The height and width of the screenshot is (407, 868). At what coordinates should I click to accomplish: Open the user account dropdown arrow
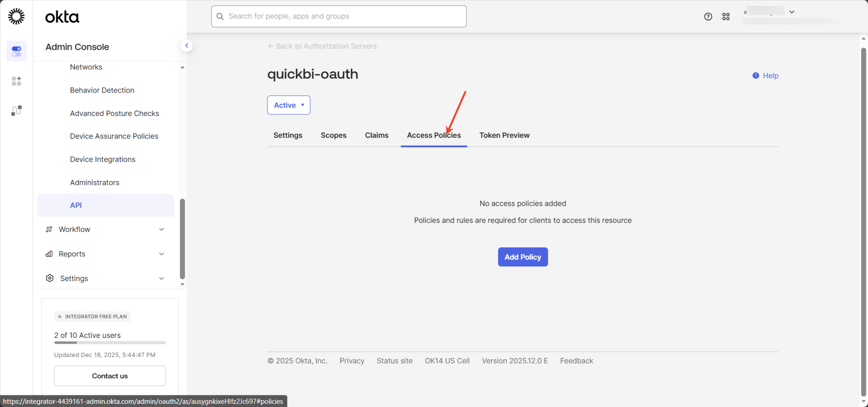click(x=792, y=12)
